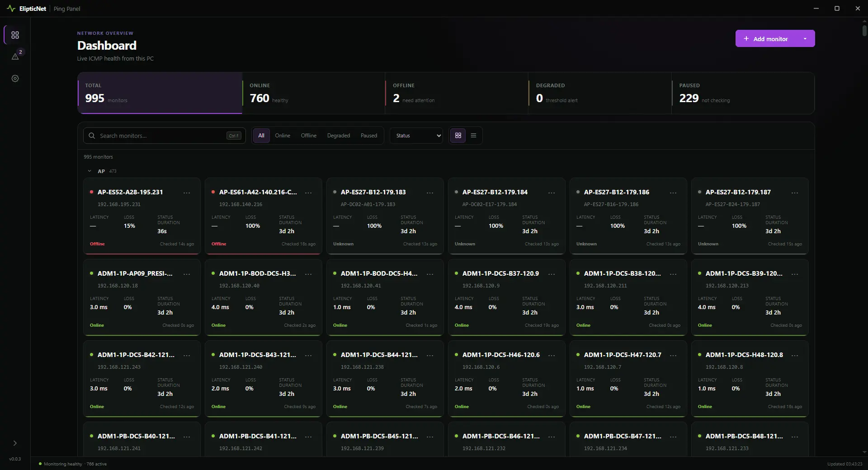Open the Add monitor dropdown arrow

pos(805,39)
